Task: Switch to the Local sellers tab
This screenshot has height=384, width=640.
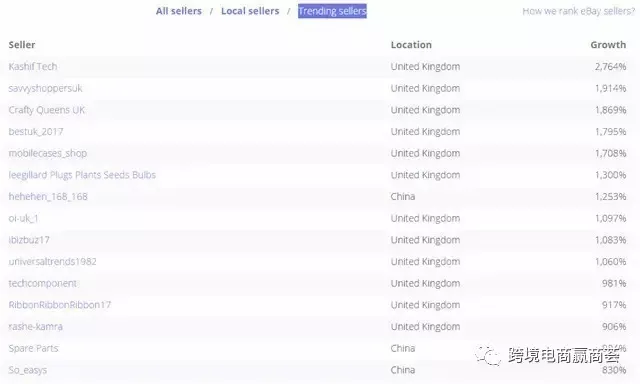Action: pyautogui.click(x=250, y=11)
